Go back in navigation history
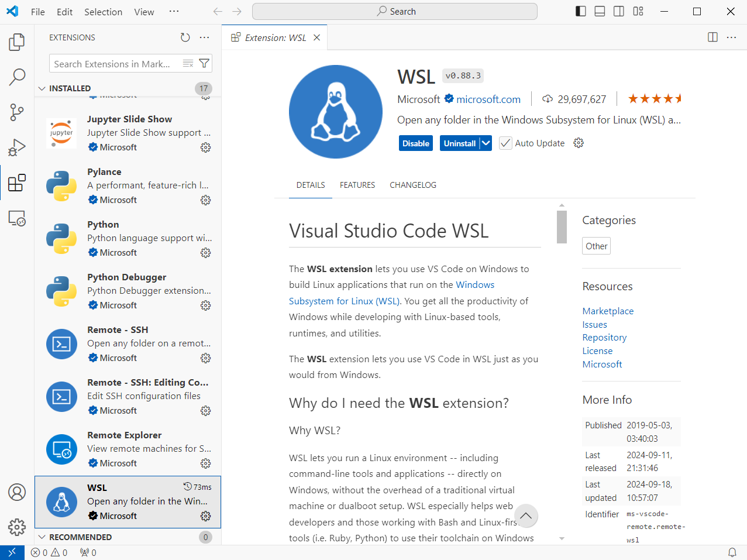Viewport: 747px width, 560px height. [218, 11]
